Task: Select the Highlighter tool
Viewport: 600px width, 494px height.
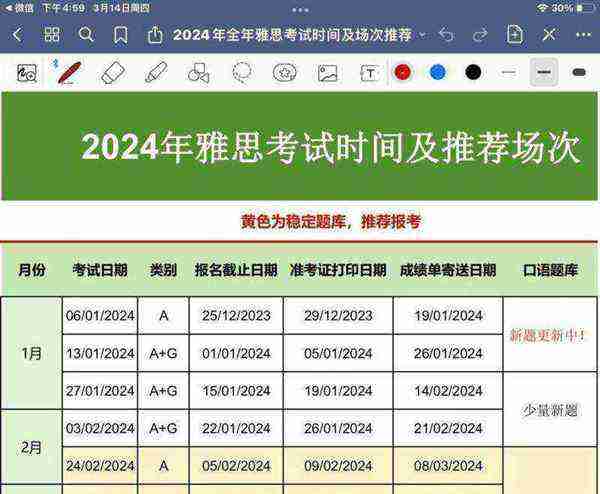Action: tap(156, 72)
